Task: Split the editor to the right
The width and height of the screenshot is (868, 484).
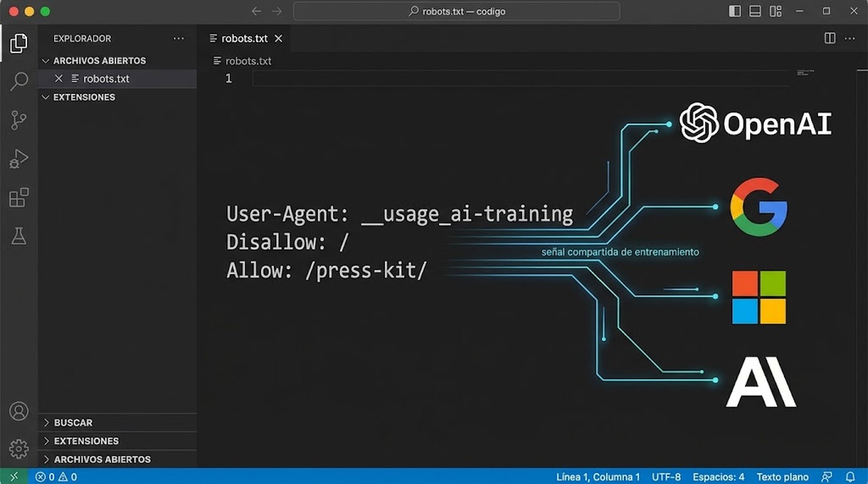Action: pyautogui.click(x=830, y=38)
